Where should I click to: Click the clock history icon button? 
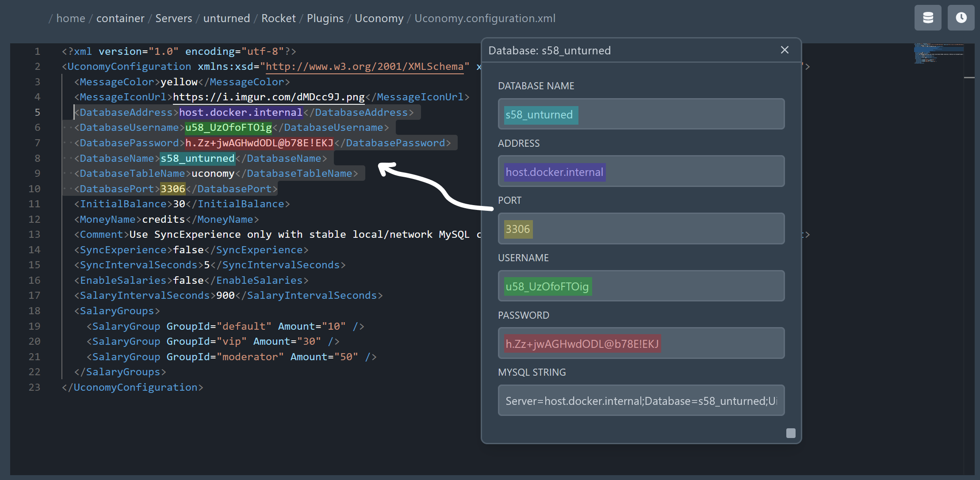pyautogui.click(x=961, y=18)
